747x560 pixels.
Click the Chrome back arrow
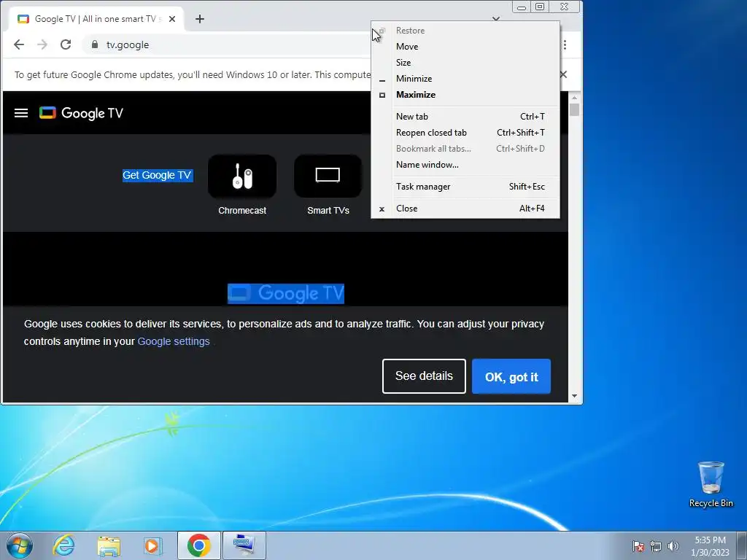click(19, 44)
